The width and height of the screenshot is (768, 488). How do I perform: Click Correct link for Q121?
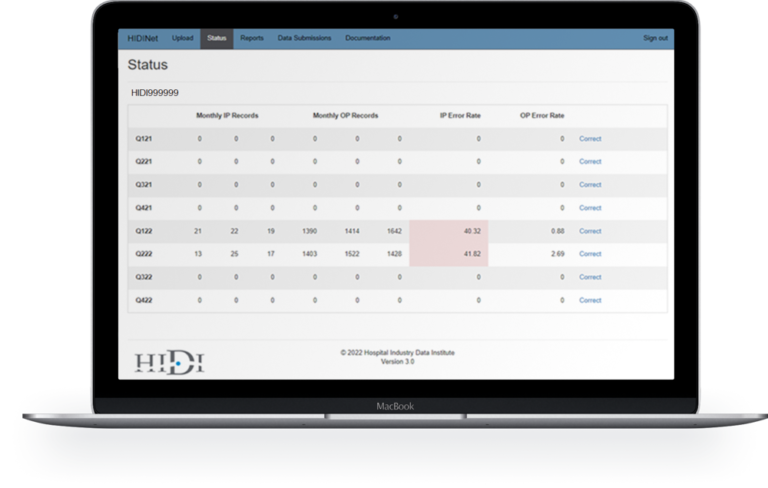tap(590, 139)
